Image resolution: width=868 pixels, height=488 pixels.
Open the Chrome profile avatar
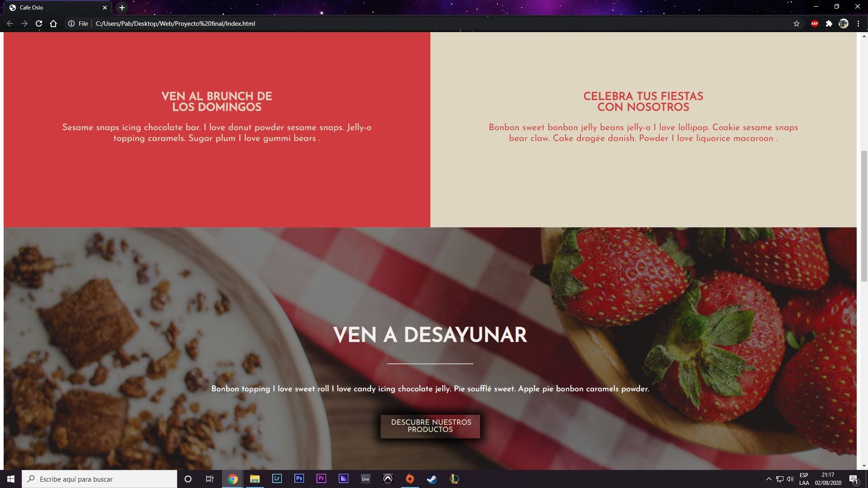(x=844, y=23)
